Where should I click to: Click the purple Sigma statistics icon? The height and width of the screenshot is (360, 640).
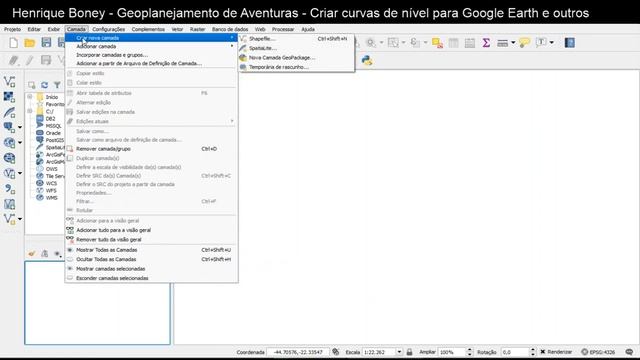point(486,42)
